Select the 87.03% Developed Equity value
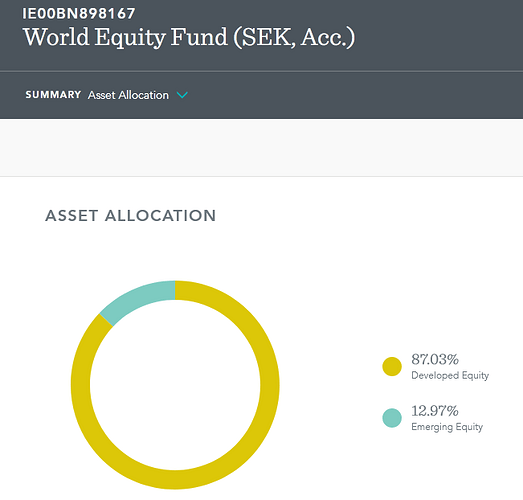The height and width of the screenshot is (500, 523). pyautogui.click(x=435, y=359)
